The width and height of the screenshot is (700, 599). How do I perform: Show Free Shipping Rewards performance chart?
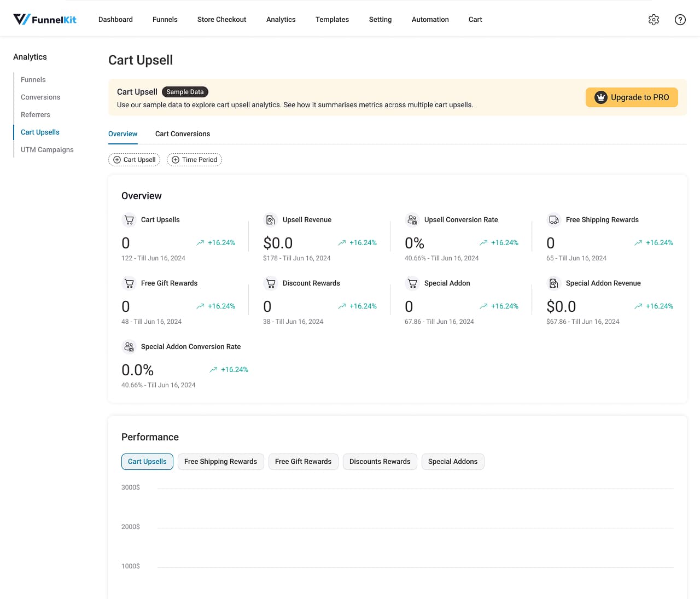click(220, 462)
